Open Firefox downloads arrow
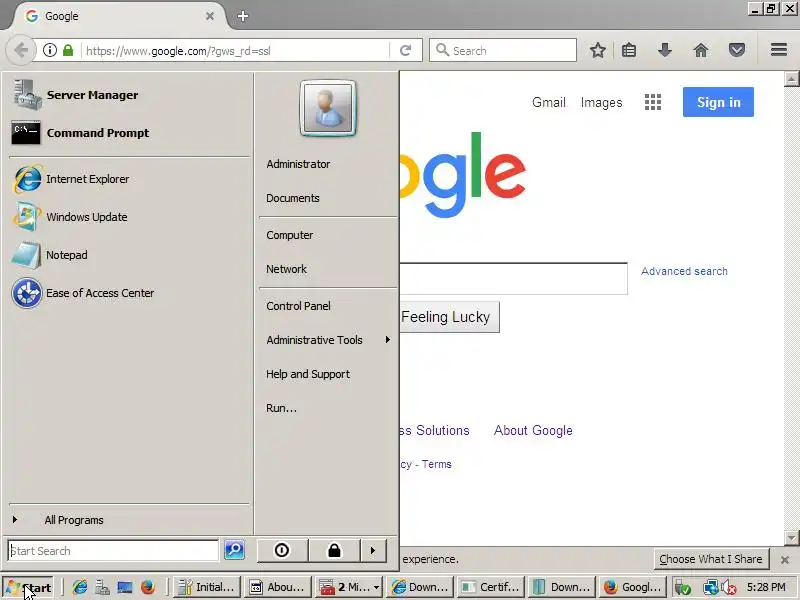 pyautogui.click(x=665, y=50)
